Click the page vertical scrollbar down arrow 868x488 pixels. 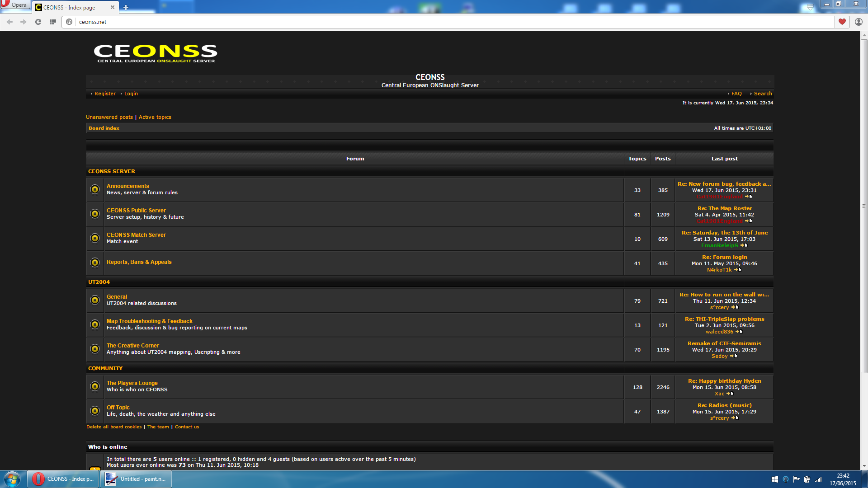click(864, 466)
